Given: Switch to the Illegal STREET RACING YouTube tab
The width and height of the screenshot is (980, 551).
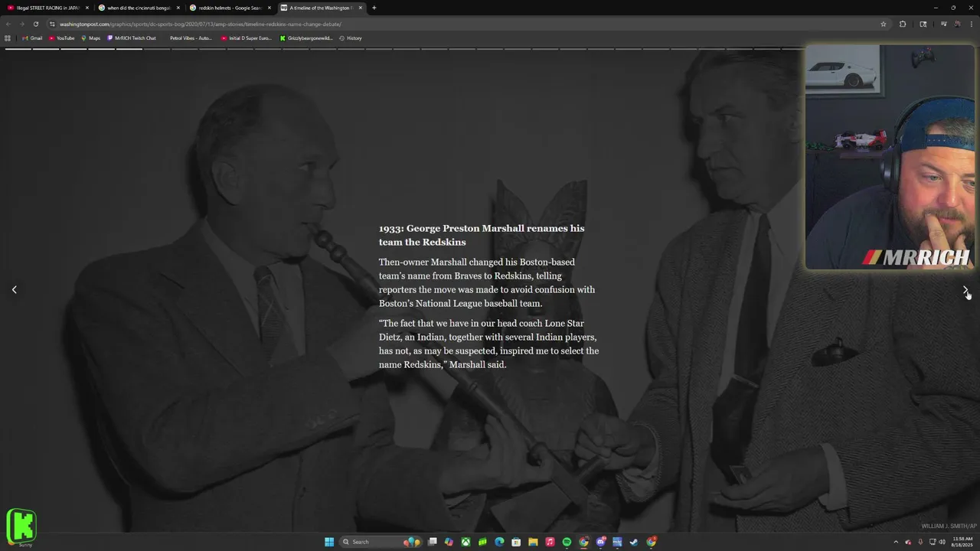Looking at the screenshot, I should [x=47, y=8].
